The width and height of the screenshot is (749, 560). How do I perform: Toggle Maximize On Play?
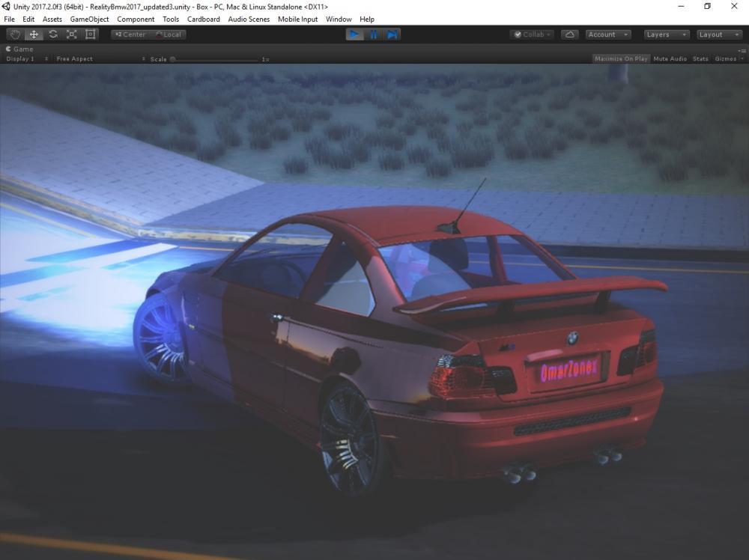(621, 58)
